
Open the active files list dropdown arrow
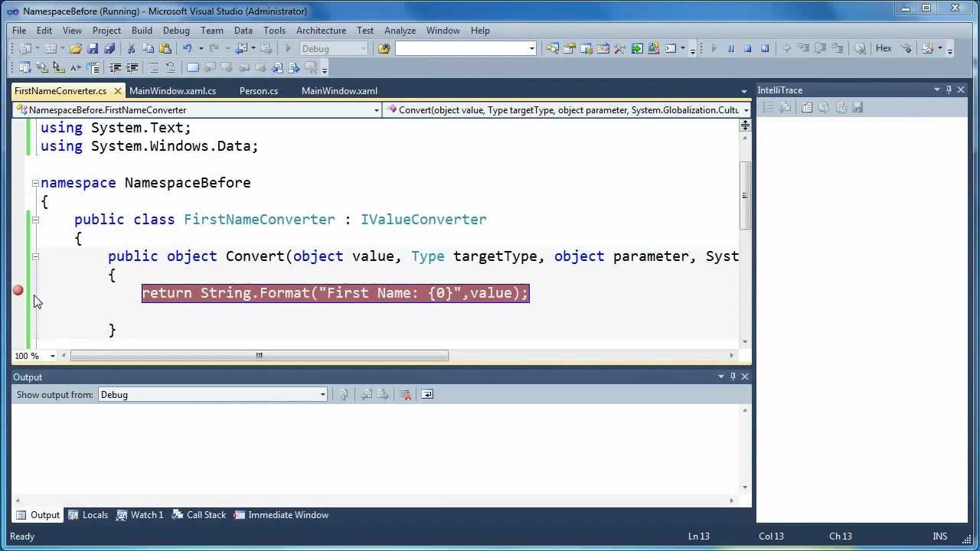click(743, 91)
